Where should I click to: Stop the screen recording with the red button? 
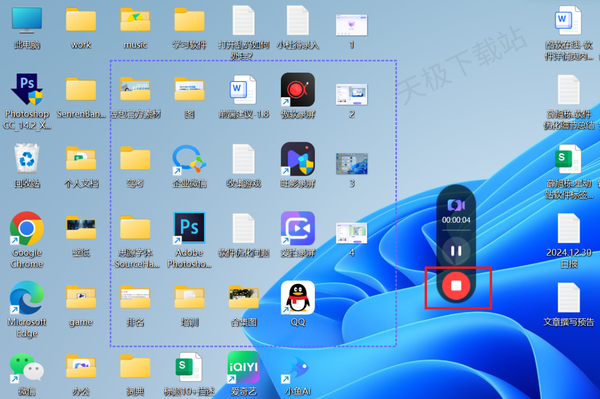pyautogui.click(x=456, y=285)
